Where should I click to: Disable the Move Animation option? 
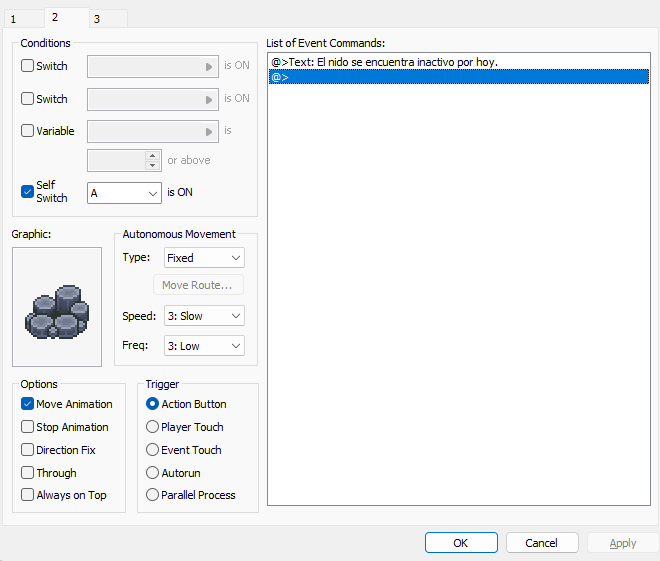(x=28, y=404)
